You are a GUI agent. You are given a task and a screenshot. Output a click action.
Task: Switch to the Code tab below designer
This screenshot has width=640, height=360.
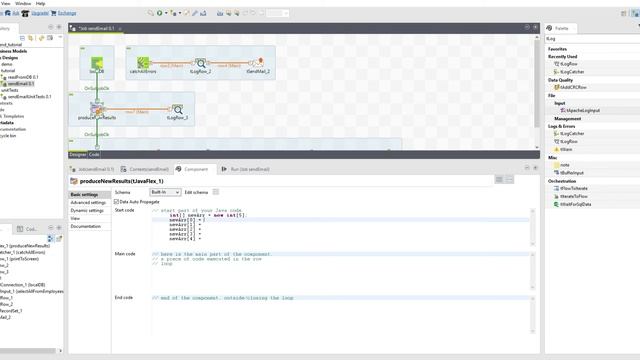pos(94,155)
